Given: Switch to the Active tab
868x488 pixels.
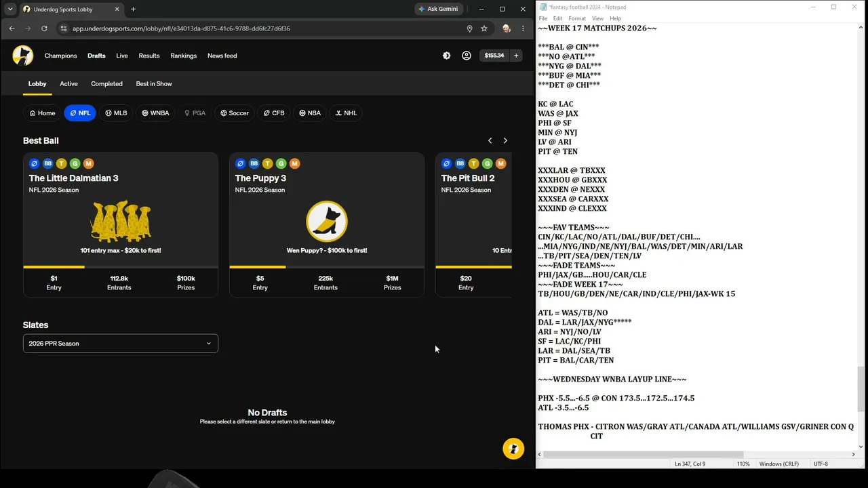Looking at the screenshot, I should pyautogui.click(x=68, y=83).
